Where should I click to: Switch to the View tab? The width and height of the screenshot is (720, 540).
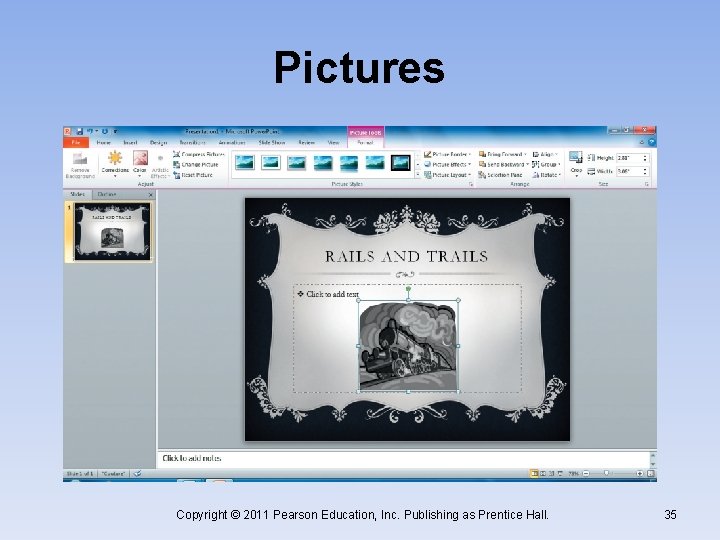tap(333, 143)
